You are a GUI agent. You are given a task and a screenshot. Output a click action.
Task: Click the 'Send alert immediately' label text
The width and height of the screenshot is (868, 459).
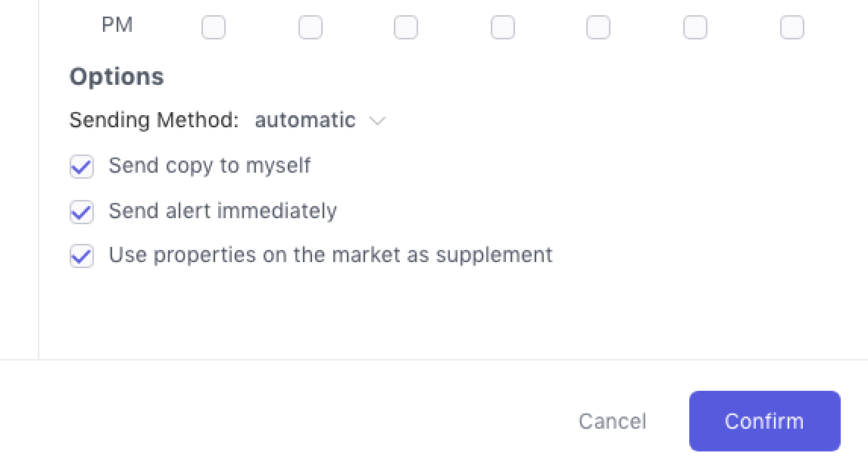point(223,211)
